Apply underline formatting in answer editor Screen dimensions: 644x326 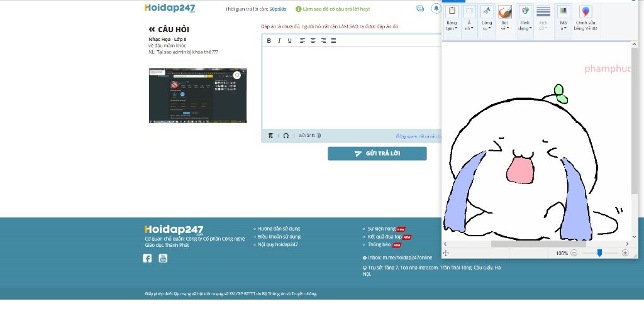(x=289, y=41)
